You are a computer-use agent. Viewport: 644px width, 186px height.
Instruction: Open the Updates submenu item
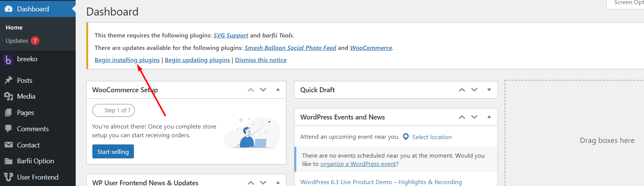click(17, 40)
